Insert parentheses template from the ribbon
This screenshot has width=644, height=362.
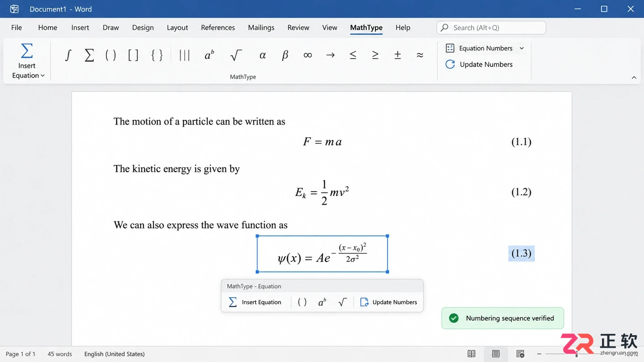tap(110, 55)
